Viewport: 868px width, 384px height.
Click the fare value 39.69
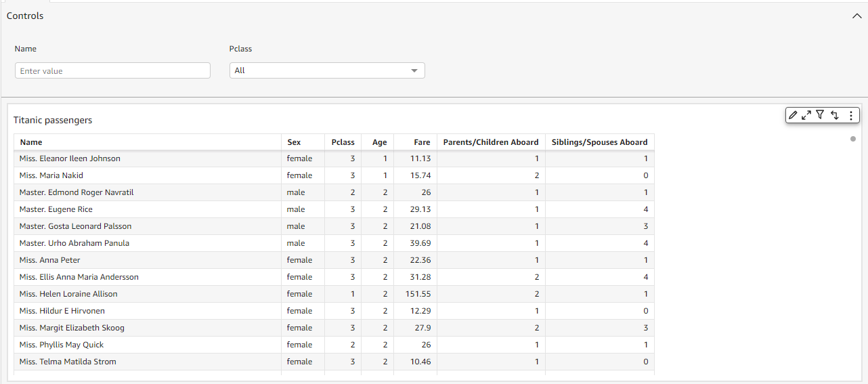pos(420,243)
